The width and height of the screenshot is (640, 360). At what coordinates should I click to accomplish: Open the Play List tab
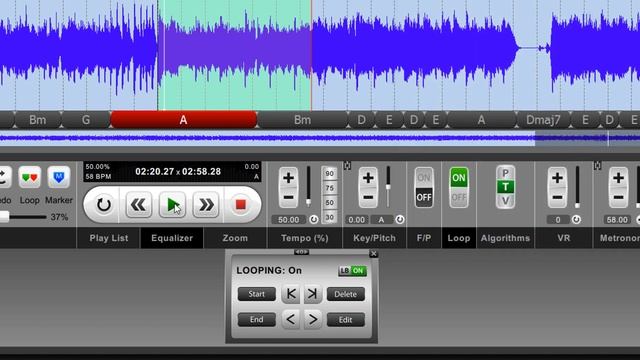pyautogui.click(x=109, y=238)
